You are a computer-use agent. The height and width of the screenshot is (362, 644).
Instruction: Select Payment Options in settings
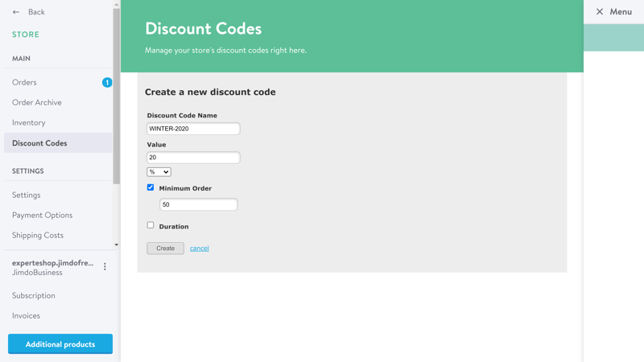pyautogui.click(x=42, y=215)
